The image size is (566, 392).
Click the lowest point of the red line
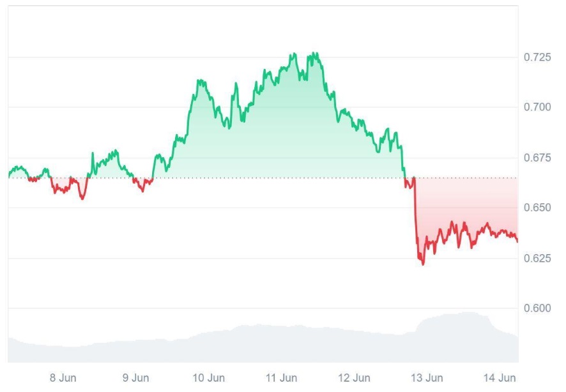[x=423, y=264]
